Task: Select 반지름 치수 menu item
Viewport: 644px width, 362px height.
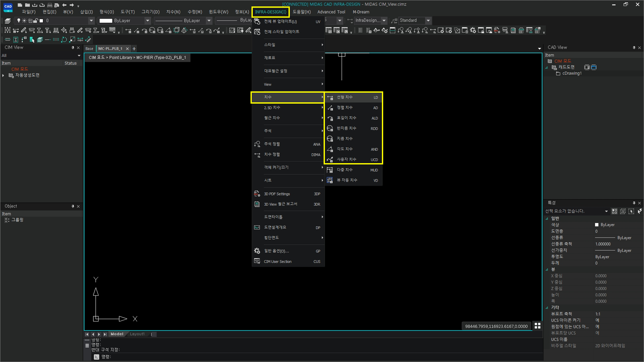Action: [353, 128]
